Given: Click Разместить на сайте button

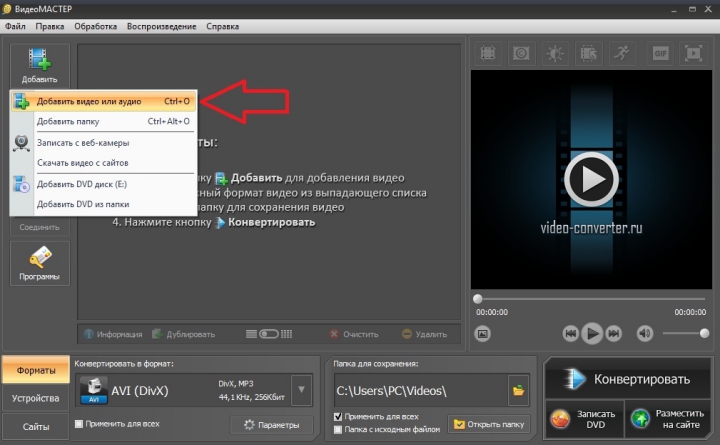Looking at the screenshot, I should pos(668,419).
